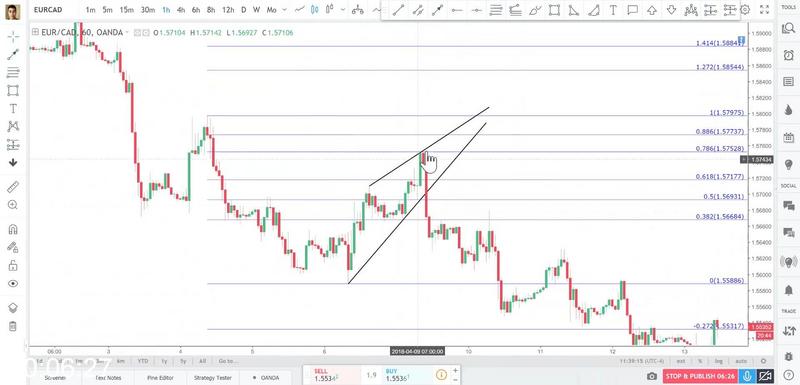Set the date range to All
Screen dimensions: 800x385
202,361
